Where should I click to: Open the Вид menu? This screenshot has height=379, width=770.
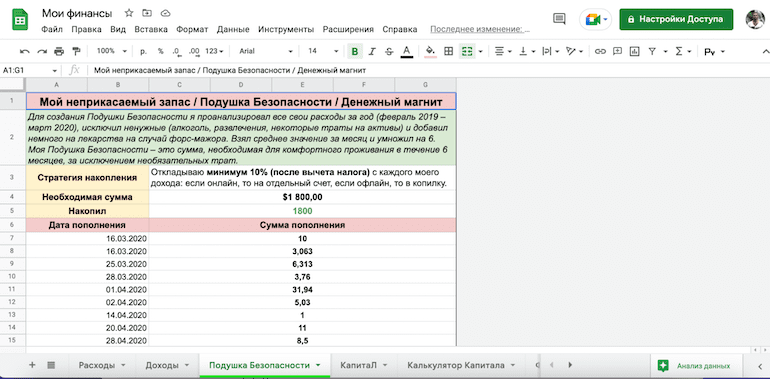(x=118, y=29)
